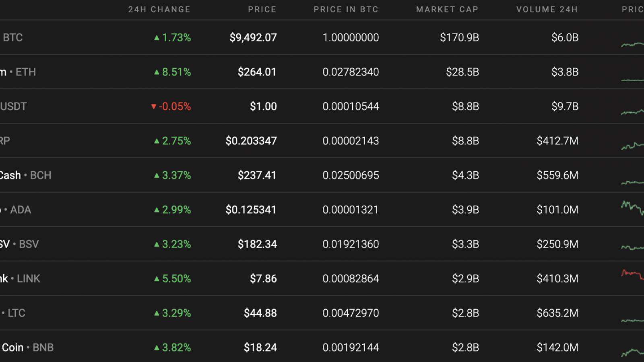Click the market cap $28.5B
644x362 pixels.
(x=462, y=72)
